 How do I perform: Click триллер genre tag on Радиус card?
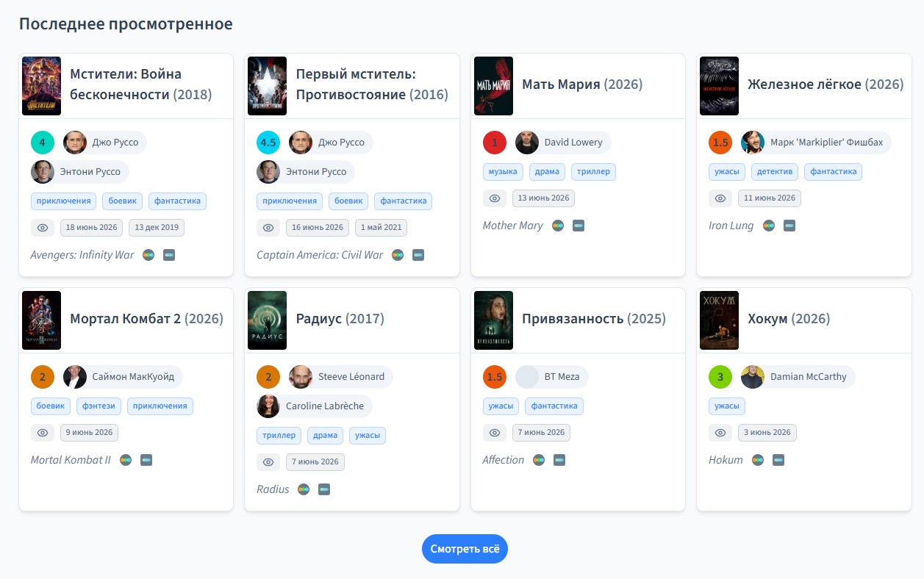[x=279, y=435]
